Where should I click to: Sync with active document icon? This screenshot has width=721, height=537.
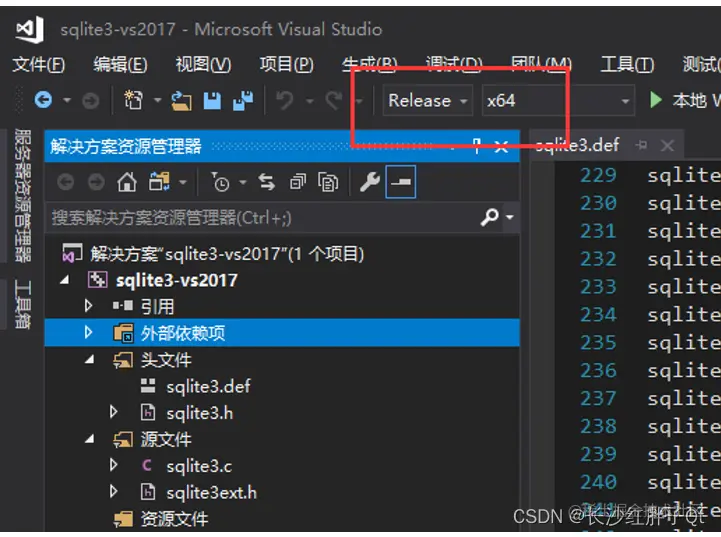pyautogui.click(x=267, y=183)
